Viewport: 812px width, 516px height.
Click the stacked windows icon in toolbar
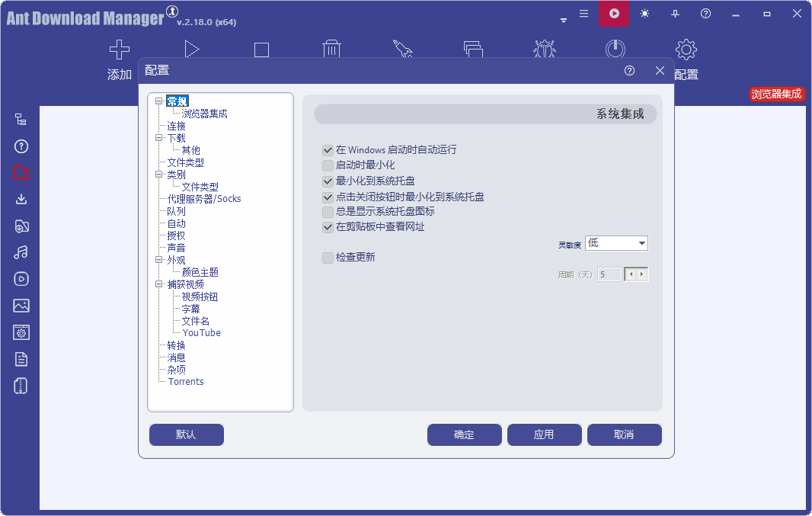point(473,50)
